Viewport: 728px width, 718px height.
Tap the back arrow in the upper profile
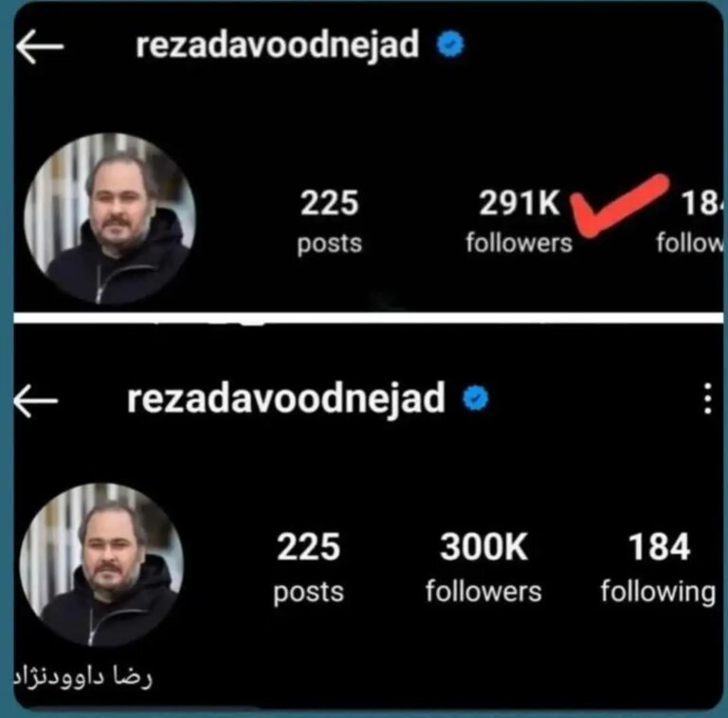[40, 46]
